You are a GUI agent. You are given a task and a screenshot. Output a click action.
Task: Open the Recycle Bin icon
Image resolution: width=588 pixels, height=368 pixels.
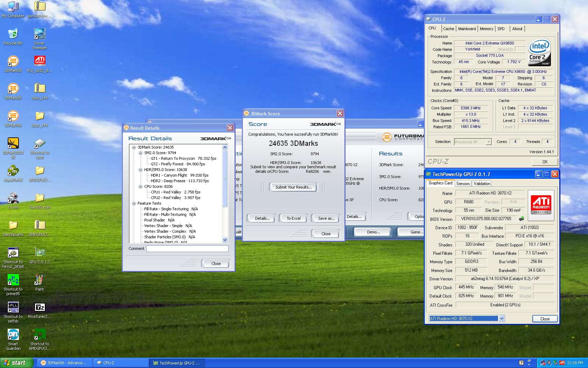13,37
